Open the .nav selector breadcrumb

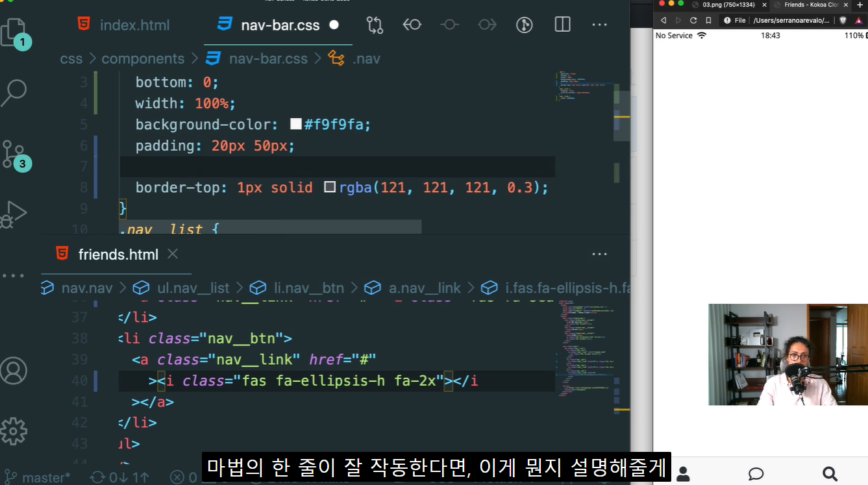click(355, 58)
